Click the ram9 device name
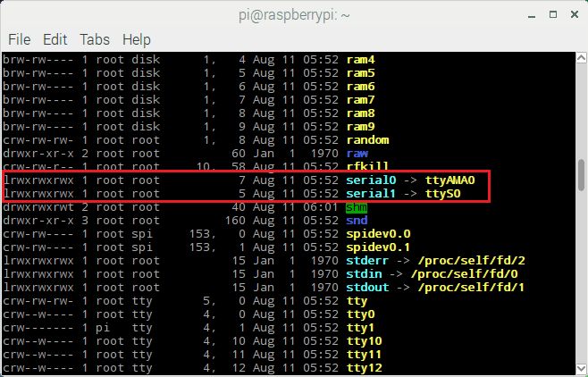 click(x=361, y=127)
